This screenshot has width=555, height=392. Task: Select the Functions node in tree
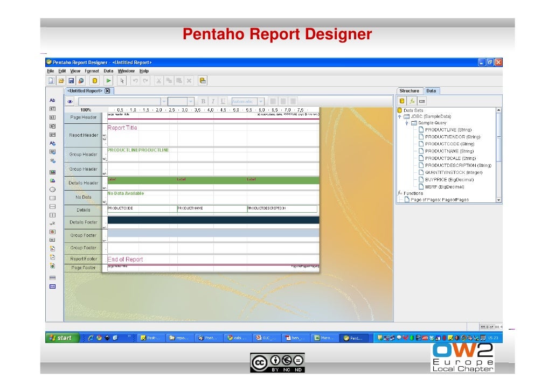pyautogui.click(x=413, y=193)
